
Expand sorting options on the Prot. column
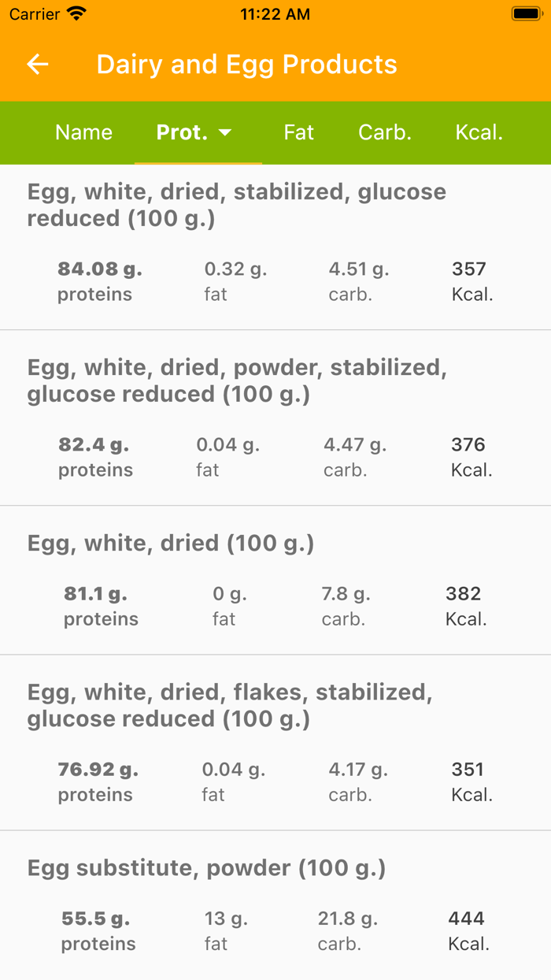tap(227, 132)
